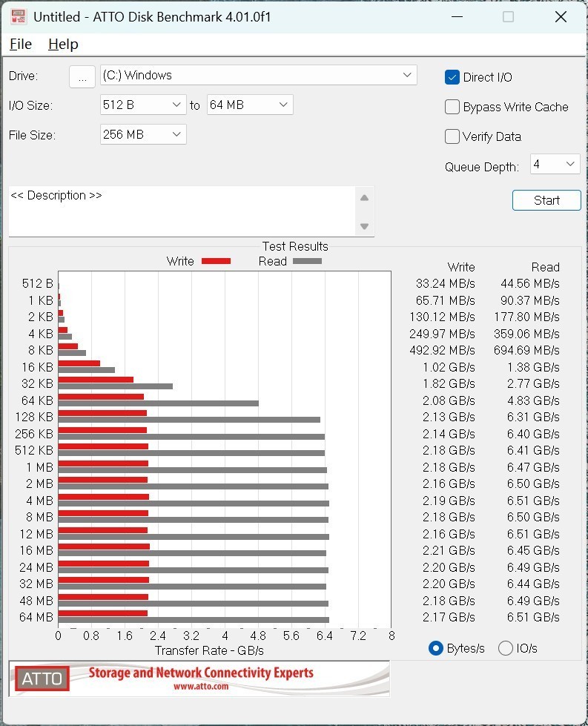Screen dimensions: 588x726
Task: Select the Bytes/s radio button
Action: (x=436, y=648)
